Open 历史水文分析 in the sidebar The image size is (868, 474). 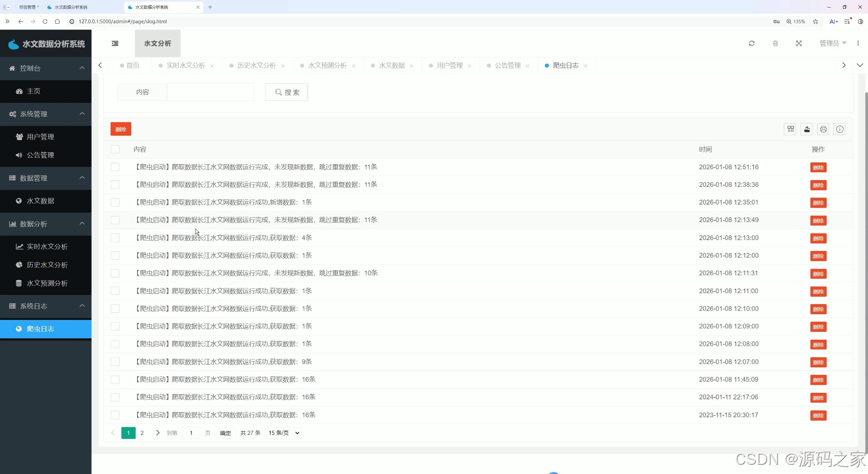point(47,265)
